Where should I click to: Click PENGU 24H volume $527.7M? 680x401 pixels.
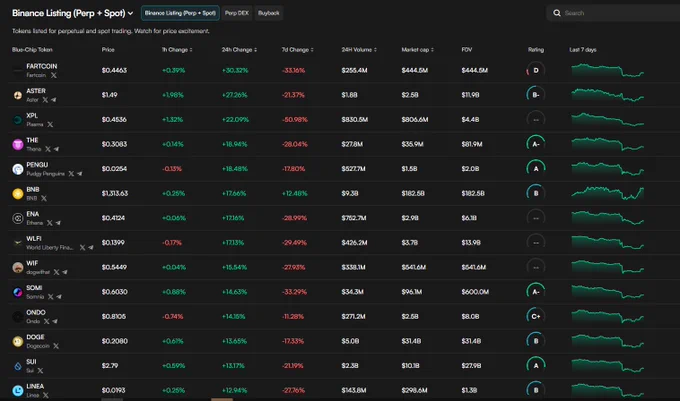click(353, 169)
